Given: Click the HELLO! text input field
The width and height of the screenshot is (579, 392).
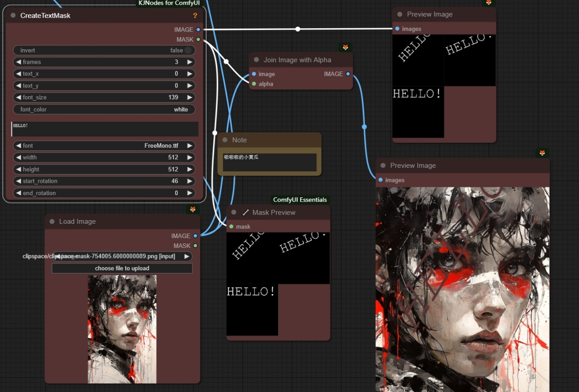Looking at the screenshot, I should (105, 129).
